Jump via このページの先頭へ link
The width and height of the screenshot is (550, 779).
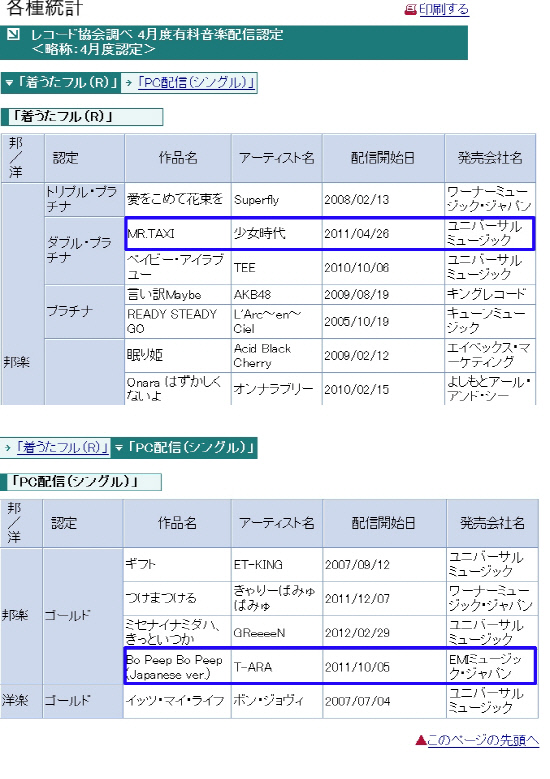(x=483, y=740)
